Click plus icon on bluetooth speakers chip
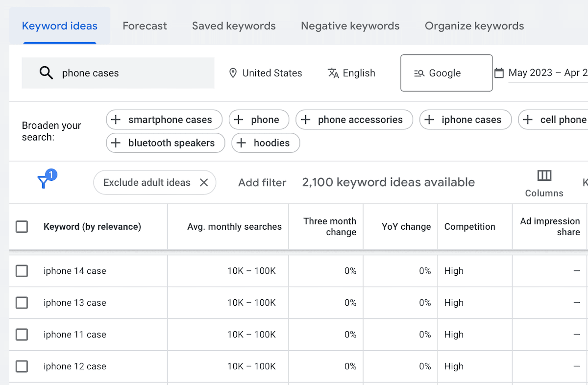 (116, 143)
